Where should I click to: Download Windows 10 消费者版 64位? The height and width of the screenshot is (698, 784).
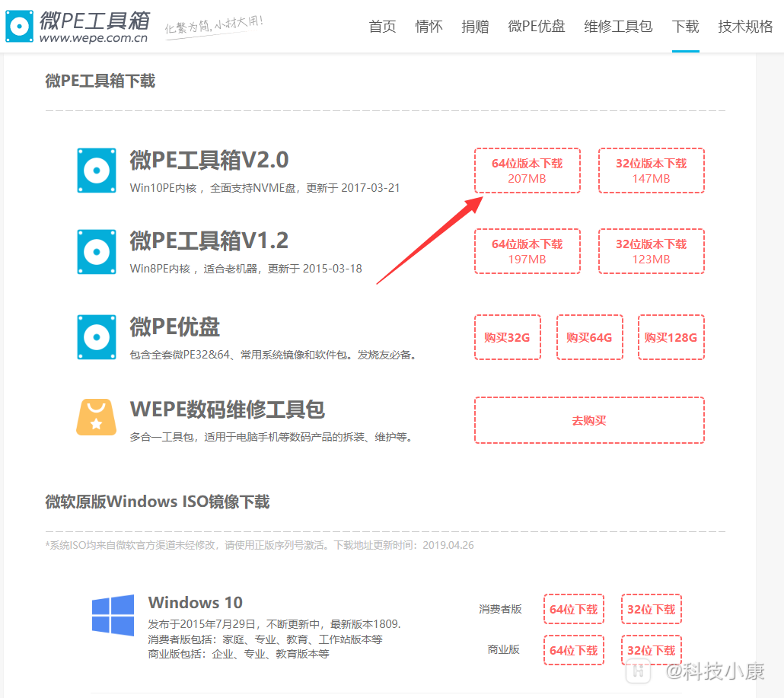tap(574, 610)
